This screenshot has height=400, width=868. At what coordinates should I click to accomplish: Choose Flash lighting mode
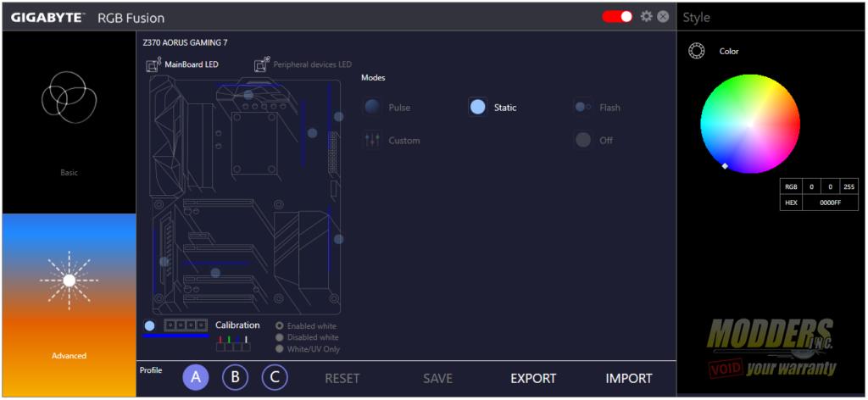(597, 108)
